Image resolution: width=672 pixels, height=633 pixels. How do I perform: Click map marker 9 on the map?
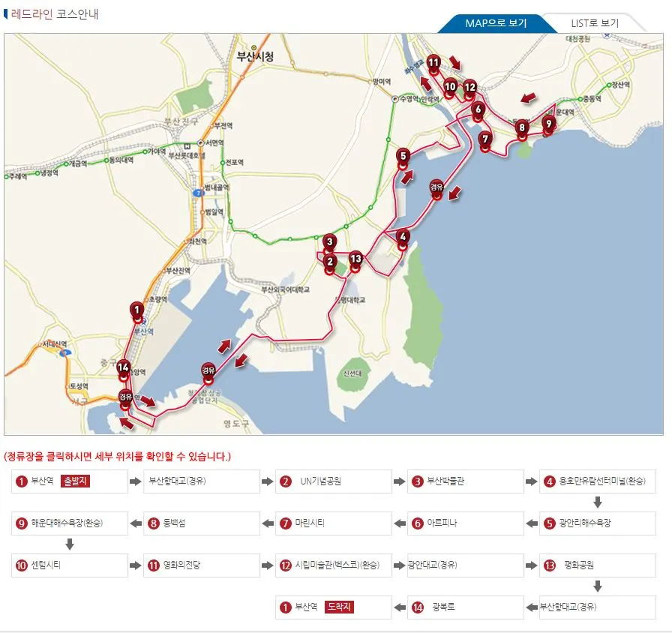tap(548, 126)
